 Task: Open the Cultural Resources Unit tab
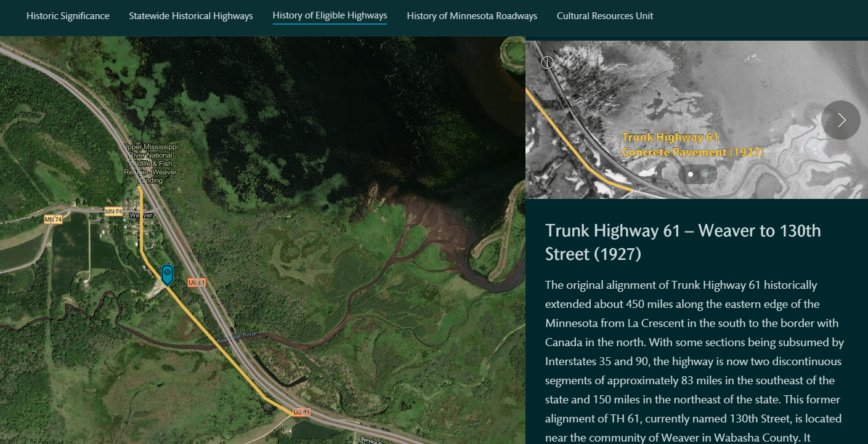605,16
